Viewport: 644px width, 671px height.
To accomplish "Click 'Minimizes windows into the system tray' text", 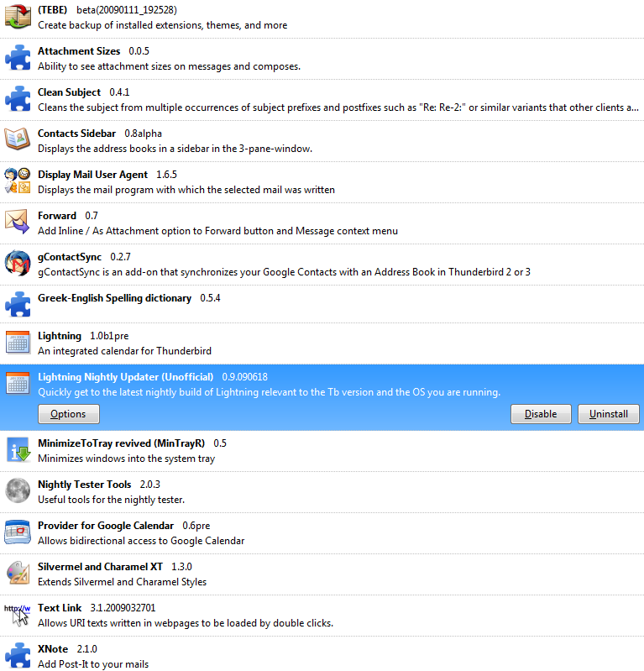I will pyautogui.click(x=126, y=459).
